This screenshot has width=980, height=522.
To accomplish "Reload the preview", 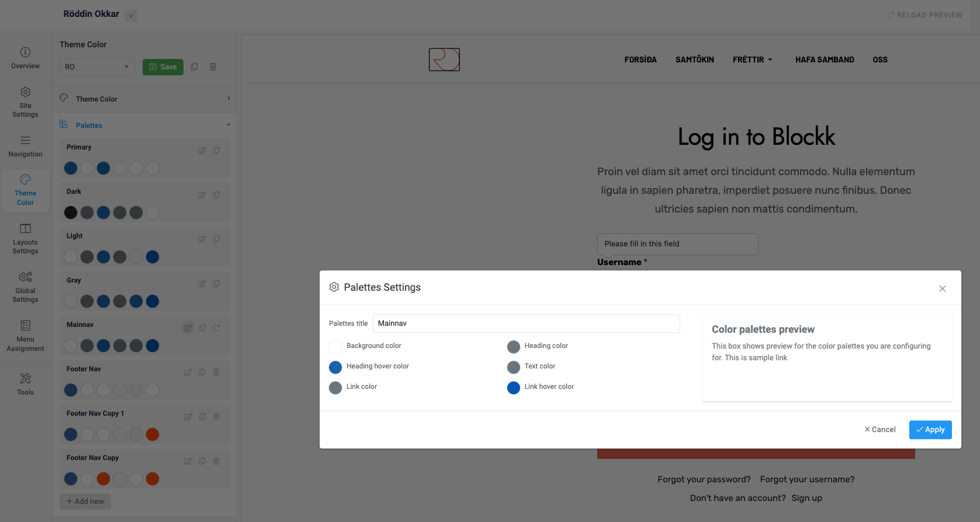I will pyautogui.click(x=924, y=15).
